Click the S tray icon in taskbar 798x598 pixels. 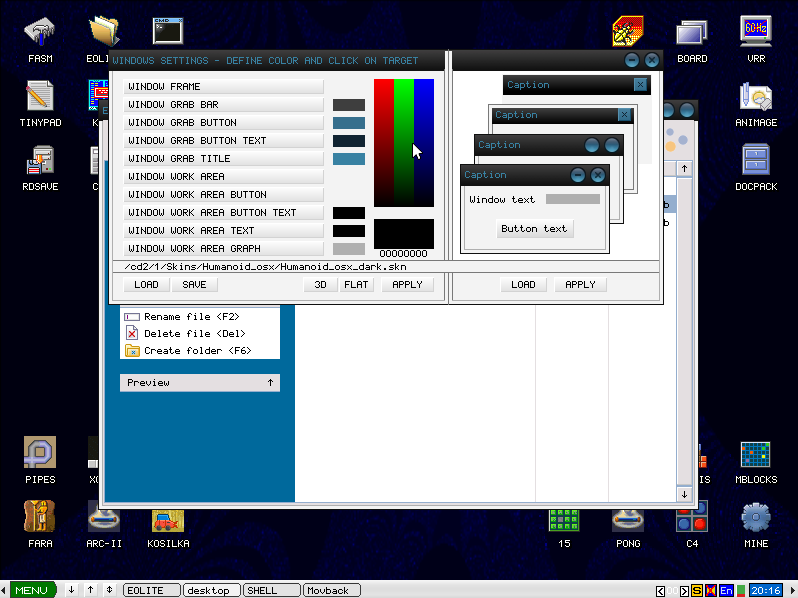(697, 590)
